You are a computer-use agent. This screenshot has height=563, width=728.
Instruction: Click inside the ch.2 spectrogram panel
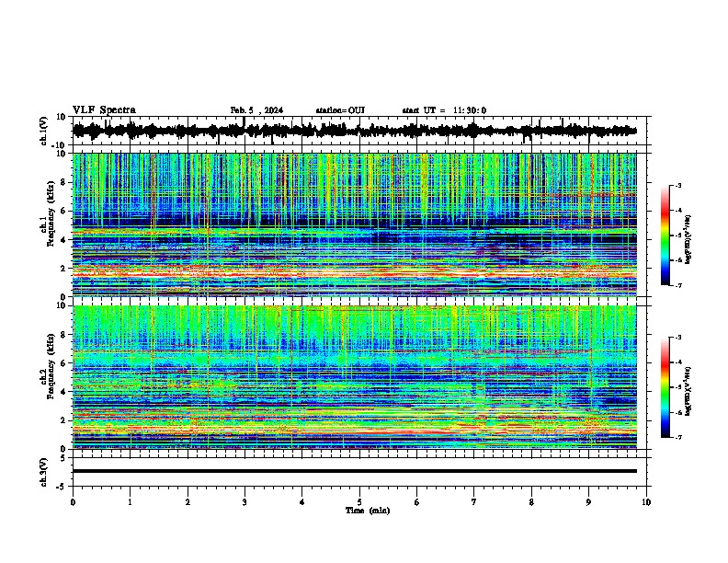[354, 377]
